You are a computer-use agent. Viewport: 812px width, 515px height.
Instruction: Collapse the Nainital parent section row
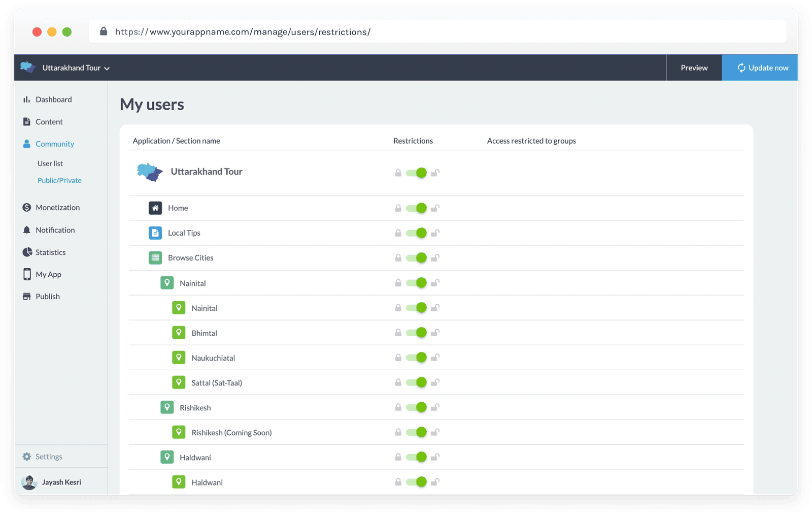(192, 283)
